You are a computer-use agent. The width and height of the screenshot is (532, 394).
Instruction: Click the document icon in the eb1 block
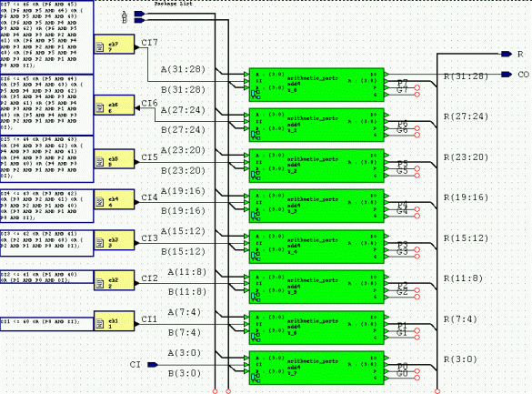click(100, 323)
